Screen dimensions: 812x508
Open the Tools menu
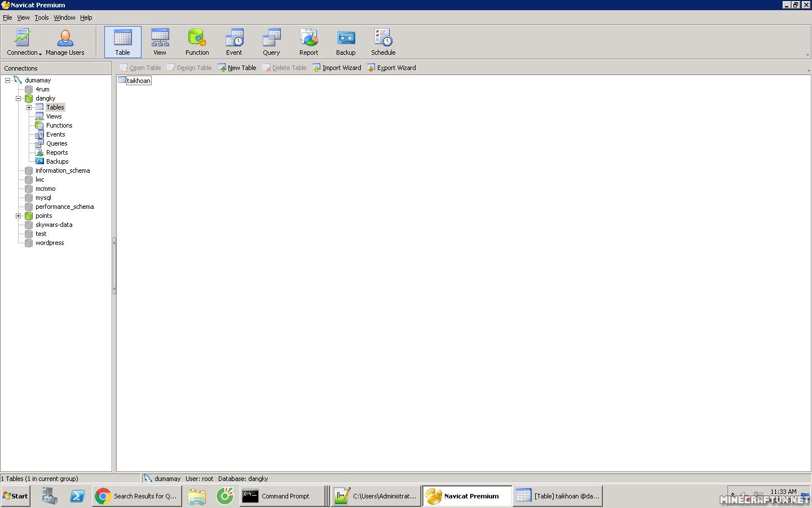point(42,17)
